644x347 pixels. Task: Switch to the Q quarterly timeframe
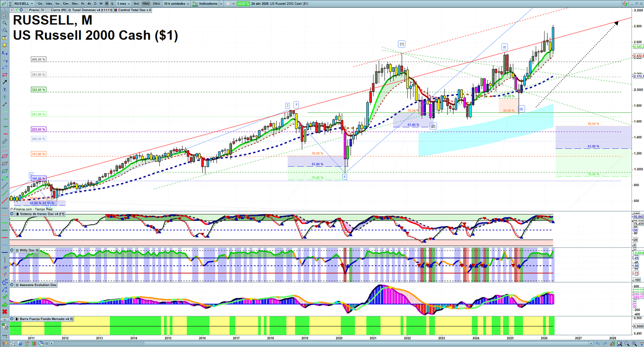(112, 4)
